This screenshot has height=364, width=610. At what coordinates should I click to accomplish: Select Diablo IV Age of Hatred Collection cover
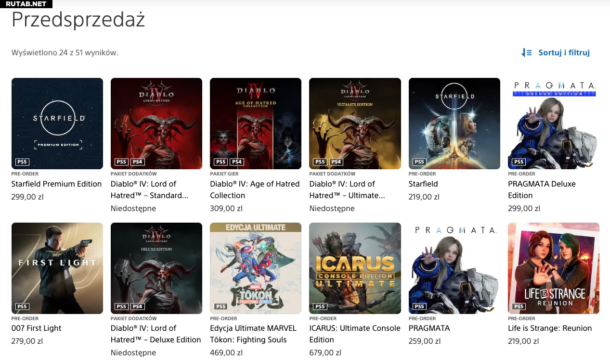tap(256, 124)
